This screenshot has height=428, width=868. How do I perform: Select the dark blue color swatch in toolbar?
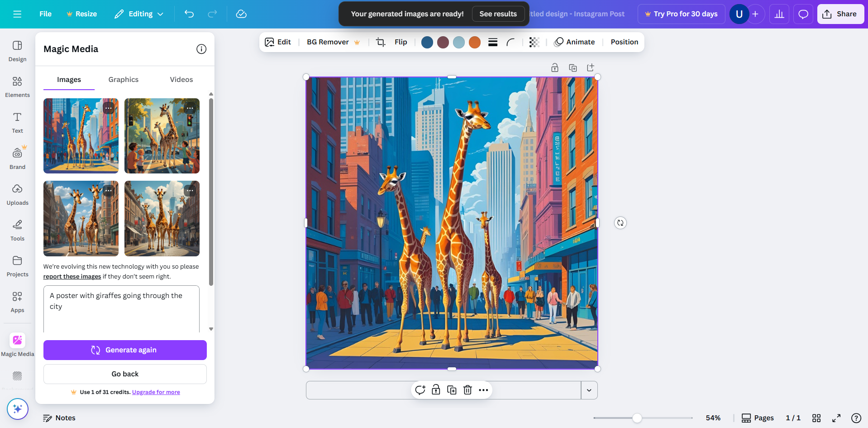tap(427, 42)
